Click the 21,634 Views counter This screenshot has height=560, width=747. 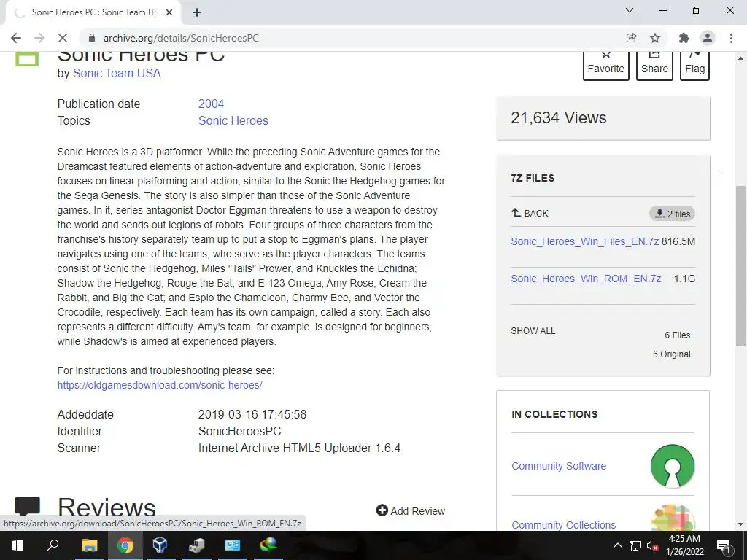pos(558,117)
